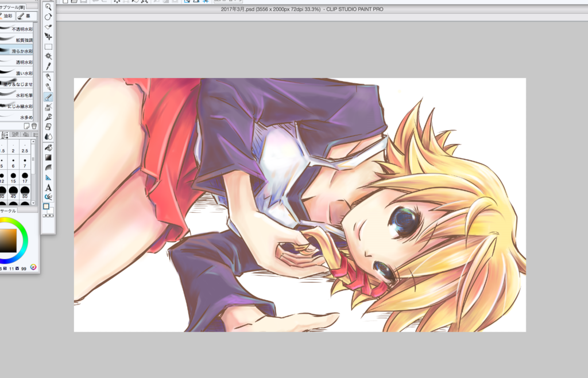Set brush size to 2.5
Viewport: 588px width, 378px height.
click(x=25, y=147)
